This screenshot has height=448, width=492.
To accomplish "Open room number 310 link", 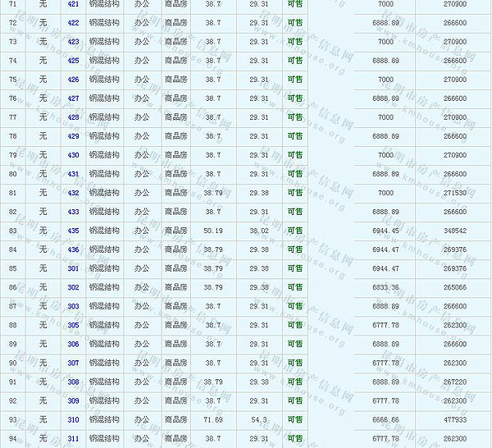I will click(73, 419).
